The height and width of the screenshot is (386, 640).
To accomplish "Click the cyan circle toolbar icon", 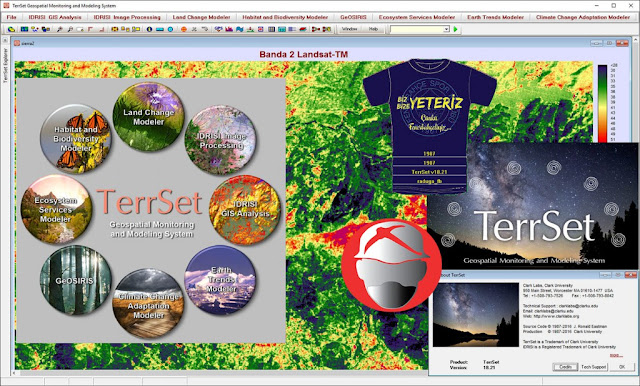I will (x=170, y=29).
